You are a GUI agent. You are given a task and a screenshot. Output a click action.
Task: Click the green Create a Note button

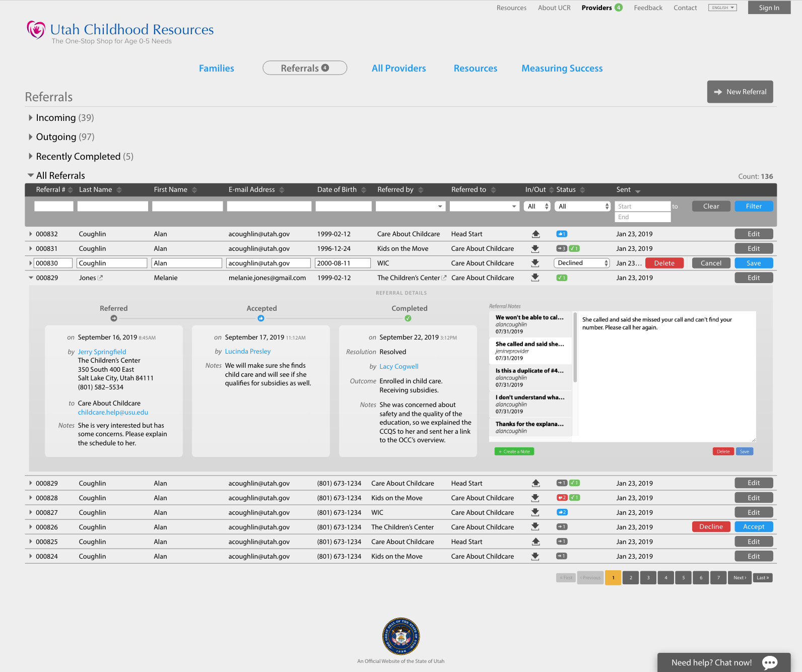[x=514, y=451]
